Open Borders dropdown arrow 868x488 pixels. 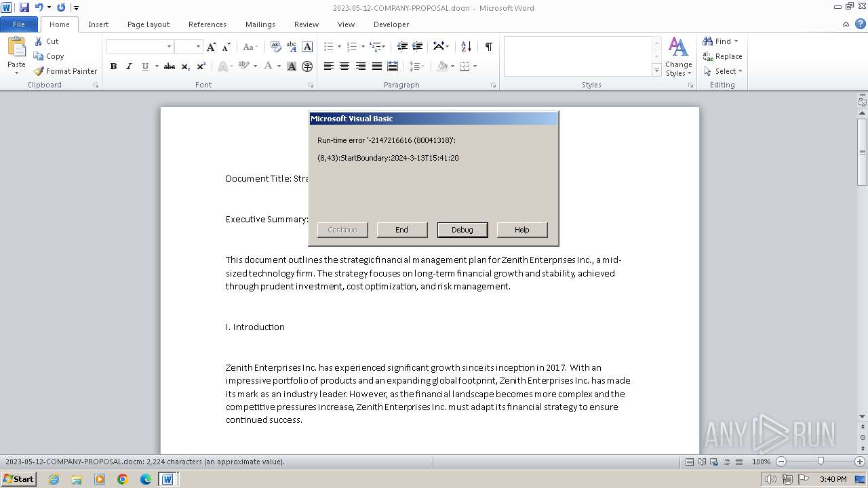point(475,66)
